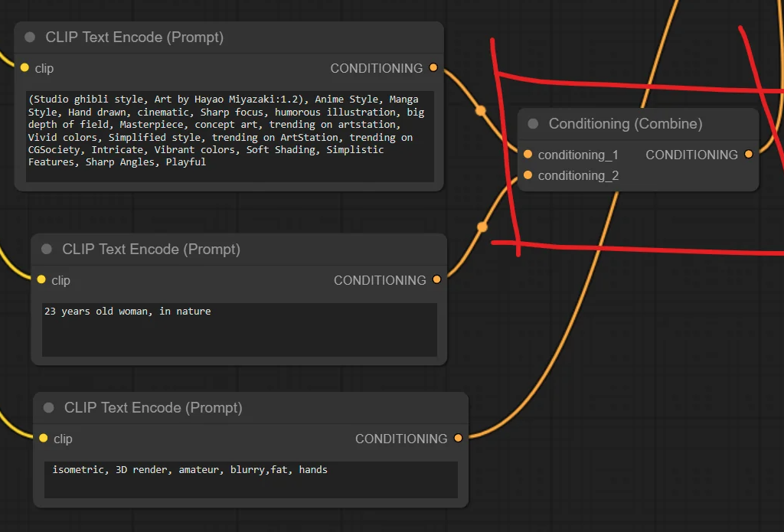Click the link midpoint dot on the wire to conditioning_2
The width and height of the screenshot is (784, 532).
[x=482, y=227]
